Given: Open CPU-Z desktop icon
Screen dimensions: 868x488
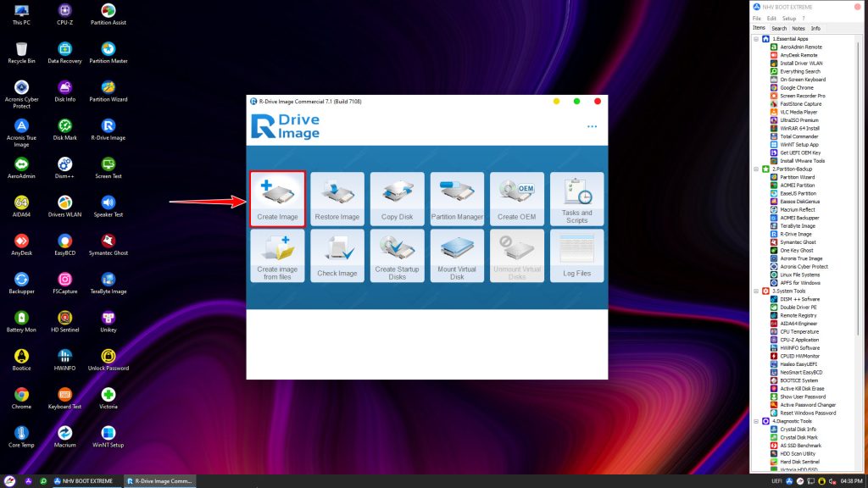Looking at the screenshot, I should click(64, 14).
